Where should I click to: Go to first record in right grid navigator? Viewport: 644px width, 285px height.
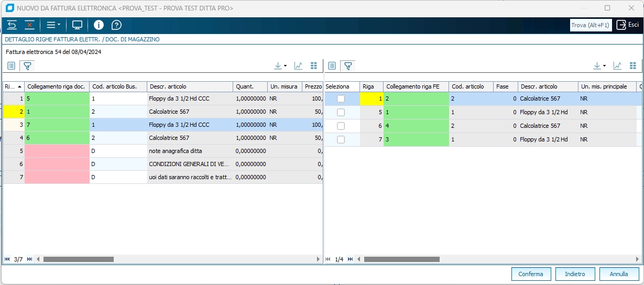pyautogui.click(x=328, y=259)
